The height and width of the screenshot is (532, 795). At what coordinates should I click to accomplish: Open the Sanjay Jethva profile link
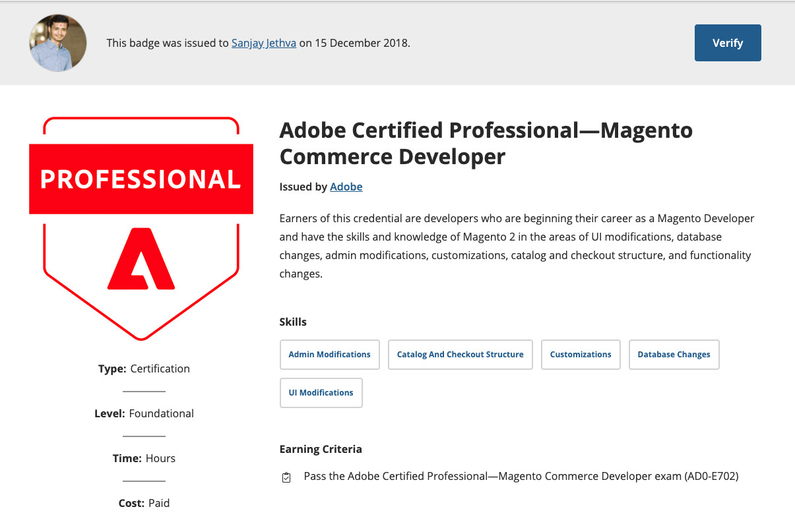(263, 44)
